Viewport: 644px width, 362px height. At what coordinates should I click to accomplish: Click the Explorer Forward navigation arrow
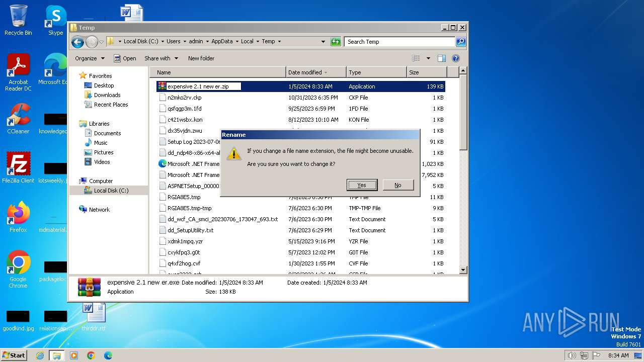pyautogui.click(x=92, y=42)
